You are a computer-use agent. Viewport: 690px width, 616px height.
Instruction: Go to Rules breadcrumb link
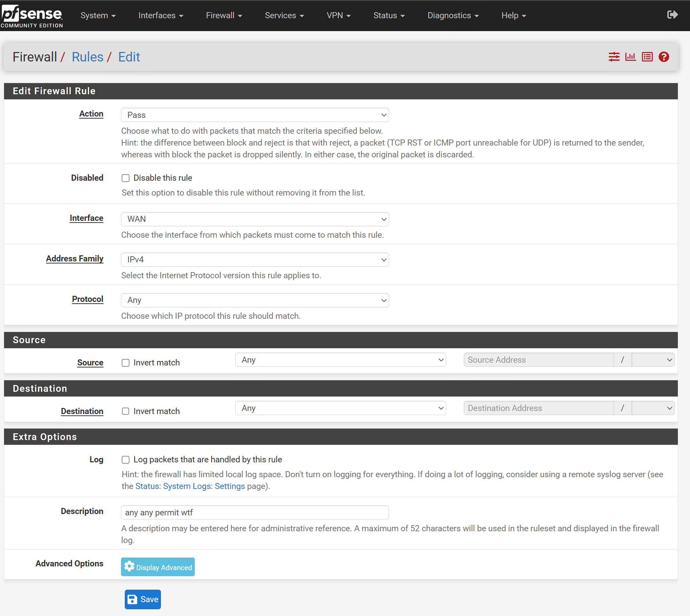coord(88,57)
